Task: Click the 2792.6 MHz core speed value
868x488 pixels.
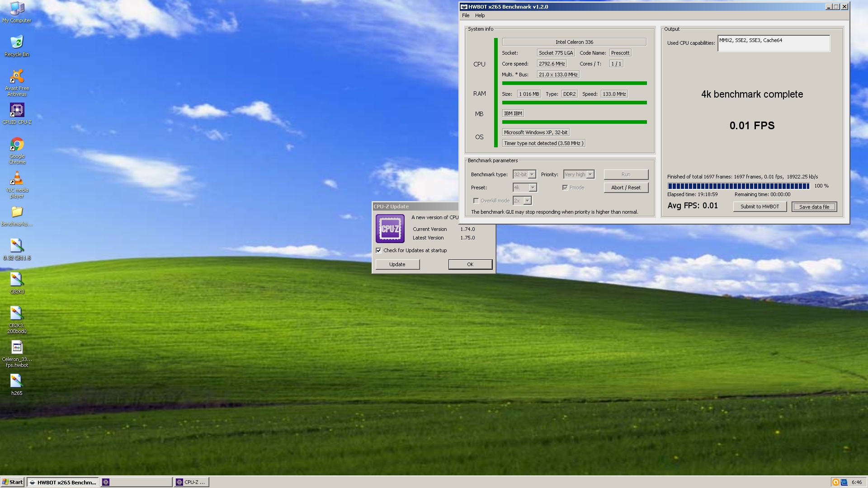Action: click(552, 64)
